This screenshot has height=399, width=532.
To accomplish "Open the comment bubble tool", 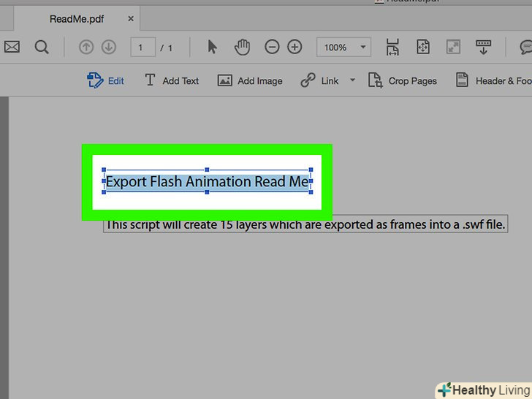I will 526,47.
